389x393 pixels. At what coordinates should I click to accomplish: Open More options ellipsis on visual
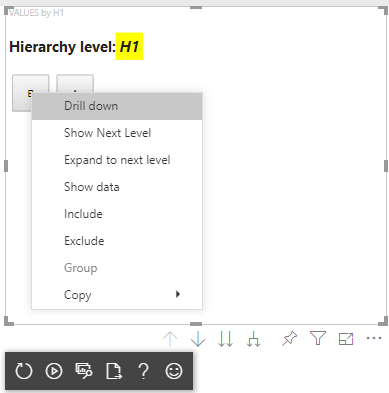coord(374,338)
